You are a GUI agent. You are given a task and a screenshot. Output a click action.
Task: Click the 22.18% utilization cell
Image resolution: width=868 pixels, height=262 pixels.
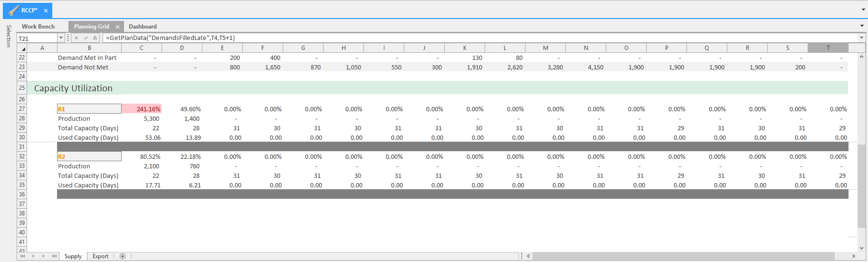click(182, 156)
